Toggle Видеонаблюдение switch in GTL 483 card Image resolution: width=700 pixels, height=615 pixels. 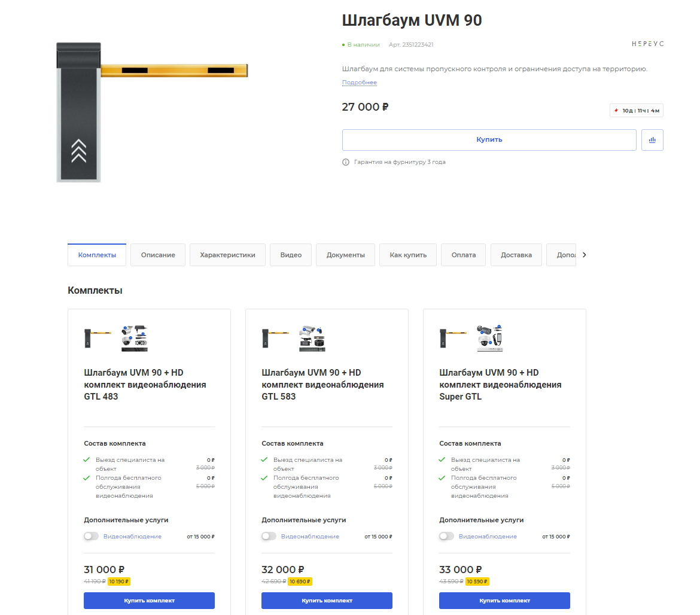91,536
